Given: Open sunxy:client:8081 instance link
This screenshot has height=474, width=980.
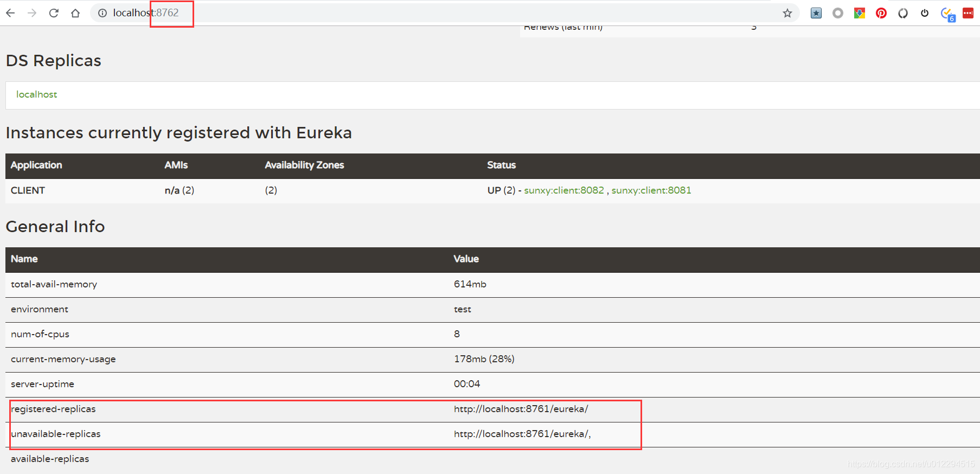Looking at the screenshot, I should click(x=651, y=190).
